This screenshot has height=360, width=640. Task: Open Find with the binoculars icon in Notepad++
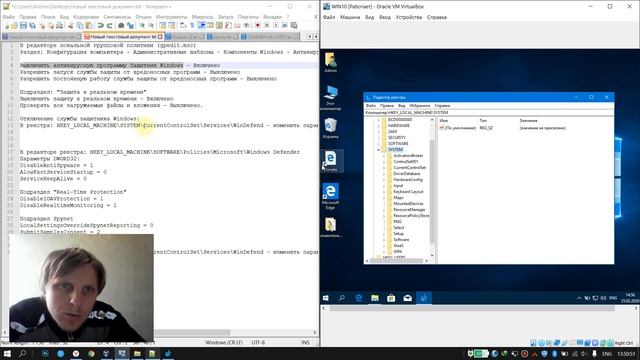click(x=121, y=25)
